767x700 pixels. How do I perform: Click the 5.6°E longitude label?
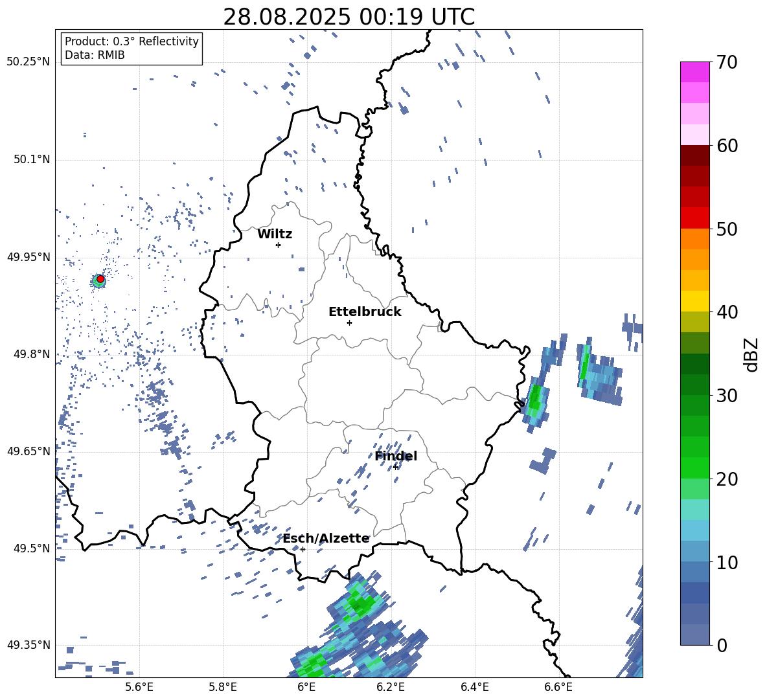point(139,687)
